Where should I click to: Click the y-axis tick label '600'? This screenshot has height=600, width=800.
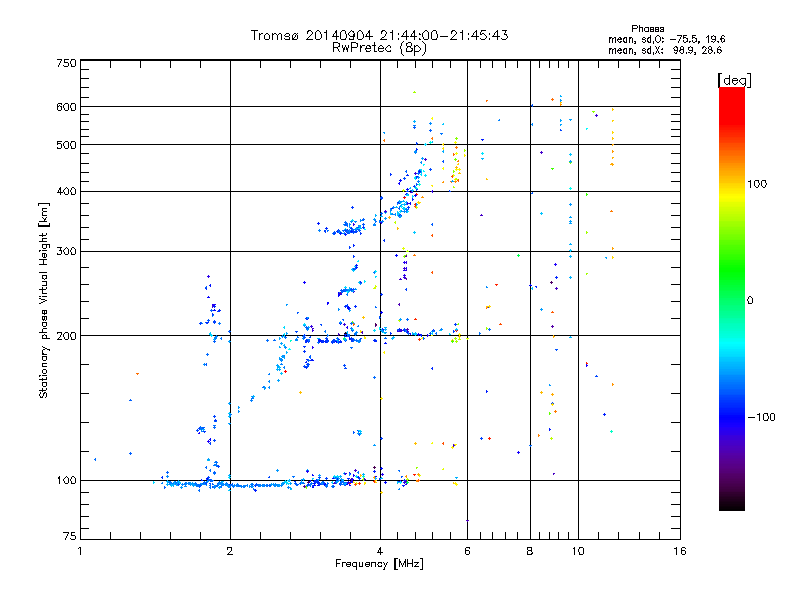(x=66, y=107)
